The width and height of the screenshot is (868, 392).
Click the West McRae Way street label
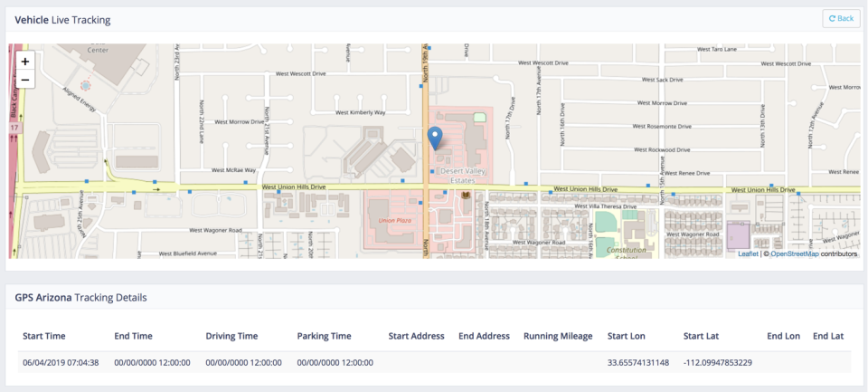pos(235,170)
